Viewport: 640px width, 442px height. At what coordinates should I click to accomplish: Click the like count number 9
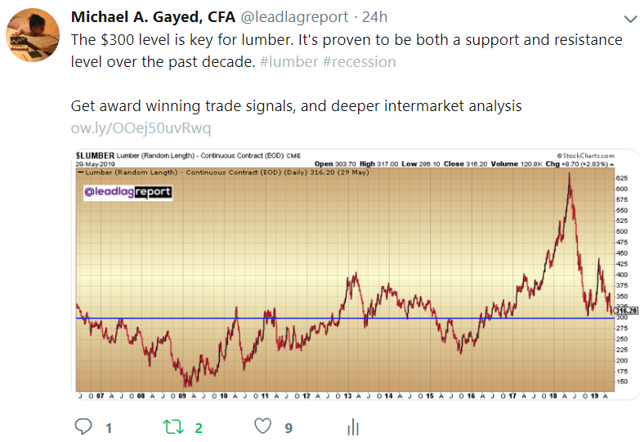tap(289, 428)
